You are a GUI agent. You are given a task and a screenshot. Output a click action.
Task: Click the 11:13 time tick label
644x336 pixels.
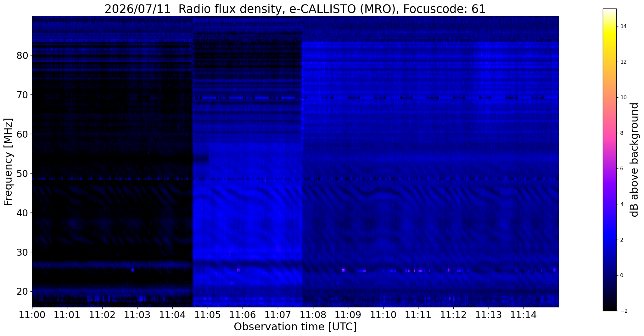point(488,315)
